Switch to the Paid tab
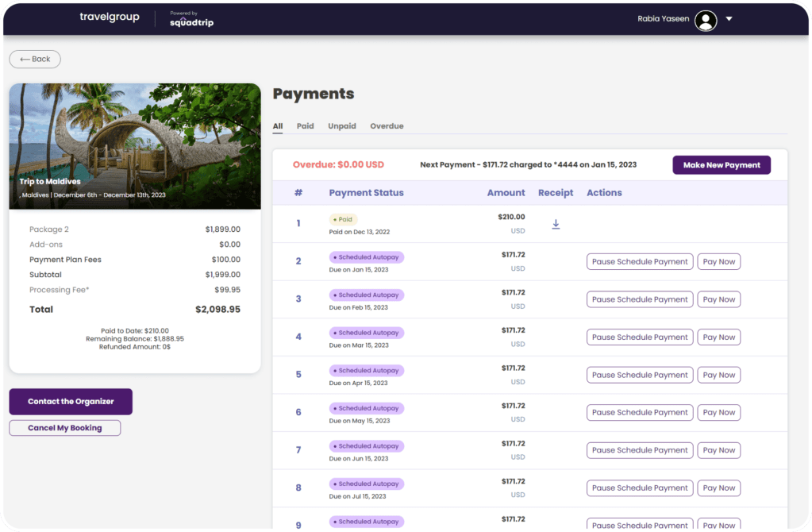The width and height of the screenshot is (812, 532). tap(305, 126)
